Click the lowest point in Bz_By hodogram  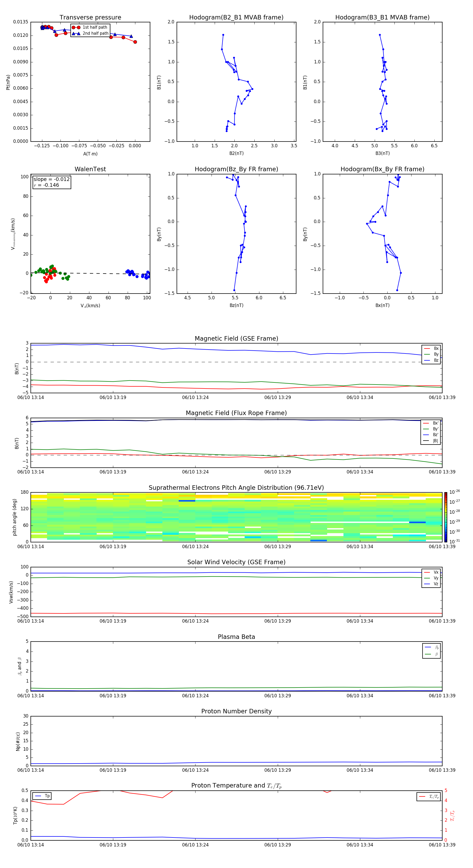click(x=234, y=290)
